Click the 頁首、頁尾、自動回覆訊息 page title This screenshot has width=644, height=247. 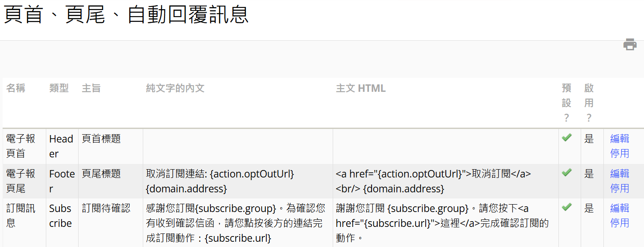126,15
